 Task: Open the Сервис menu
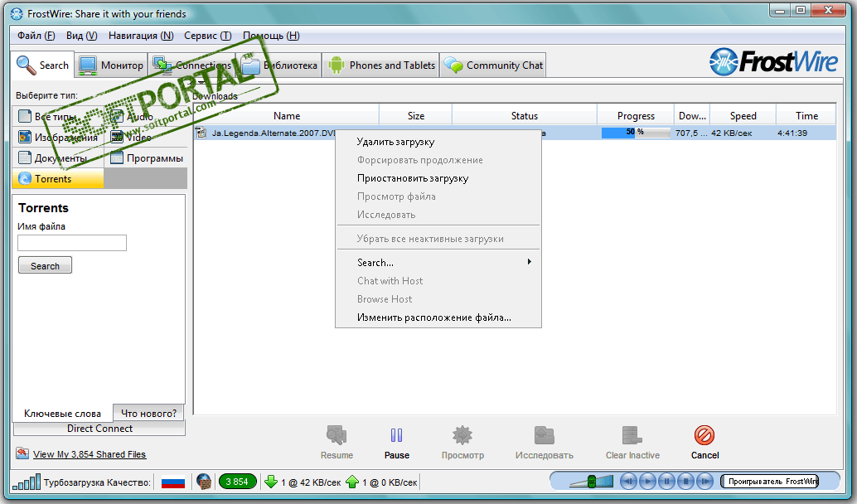(208, 36)
